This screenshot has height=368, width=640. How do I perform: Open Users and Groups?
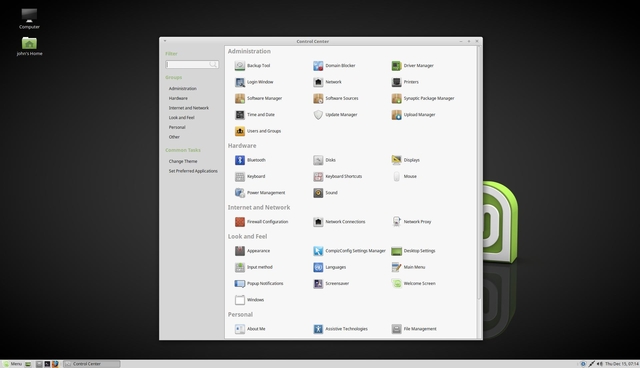pos(258,131)
